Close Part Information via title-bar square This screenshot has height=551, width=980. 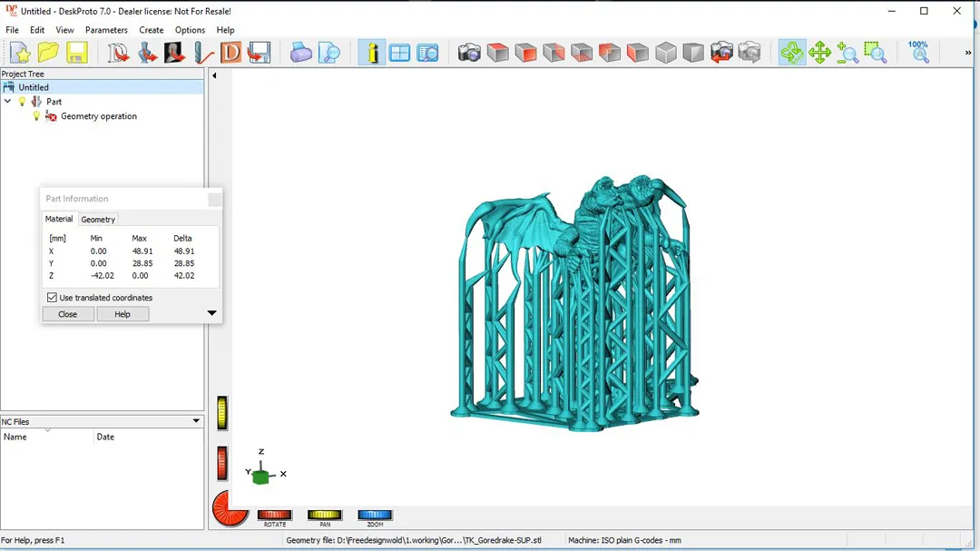tap(214, 200)
